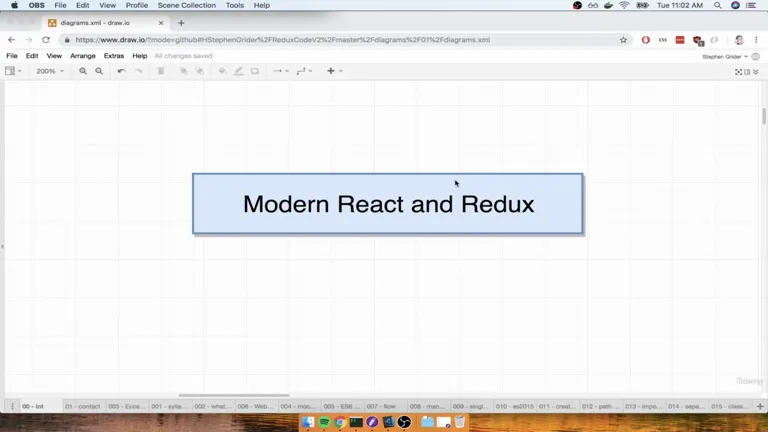Toggle the Format panel icon
Screen dimensions: 768x432
point(747,72)
